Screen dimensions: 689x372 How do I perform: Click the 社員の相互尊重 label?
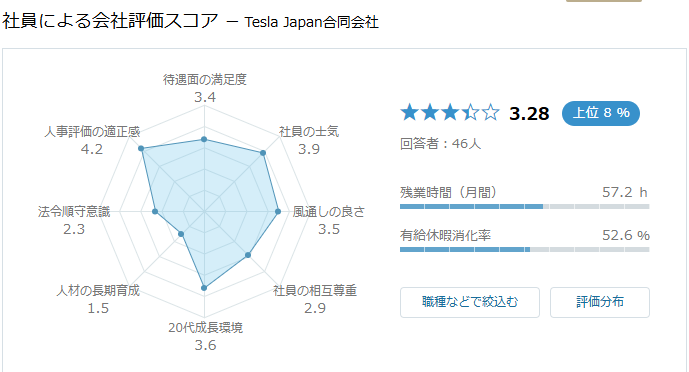tap(315, 291)
